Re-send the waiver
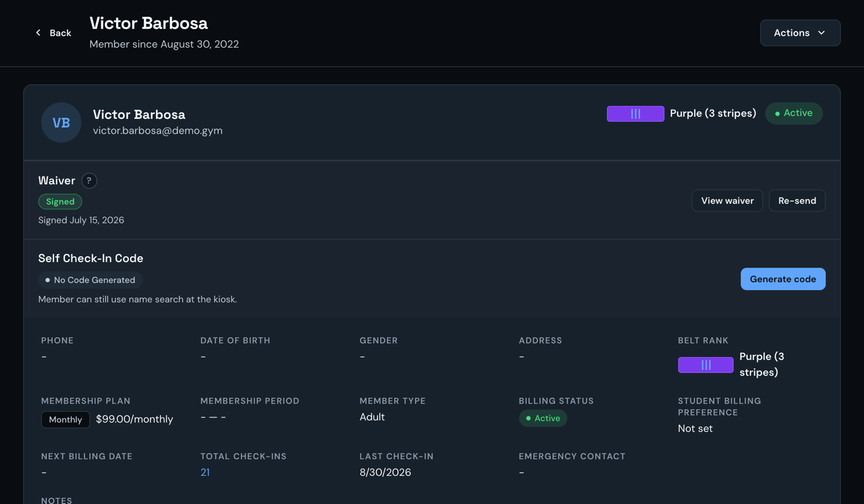This screenshot has height=504, width=864. [797, 201]
